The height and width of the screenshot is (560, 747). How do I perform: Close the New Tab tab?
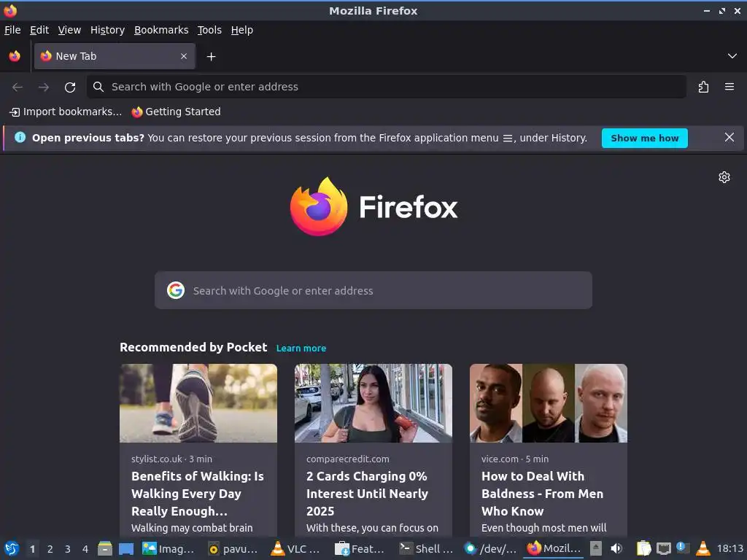coord(184,56)
